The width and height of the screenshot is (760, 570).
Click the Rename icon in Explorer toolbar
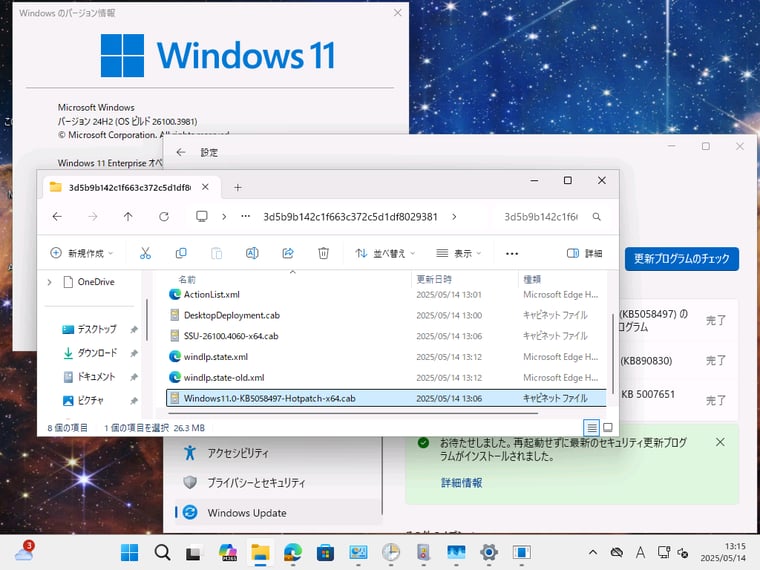pos(252,253)
